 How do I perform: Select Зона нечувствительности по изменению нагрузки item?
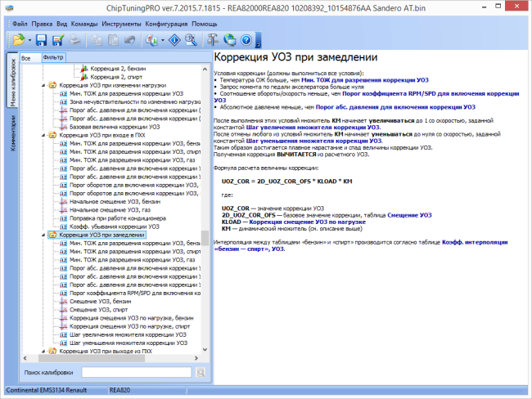click(x=135, y=102)
